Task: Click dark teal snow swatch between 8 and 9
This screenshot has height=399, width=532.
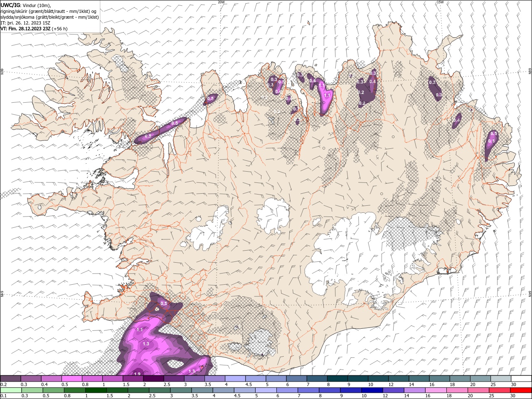Action: click(x=337, y=379)
